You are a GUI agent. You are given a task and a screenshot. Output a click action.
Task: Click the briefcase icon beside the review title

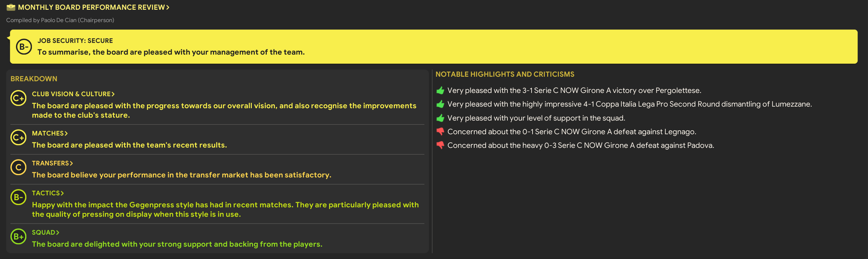tap(11, 7)
